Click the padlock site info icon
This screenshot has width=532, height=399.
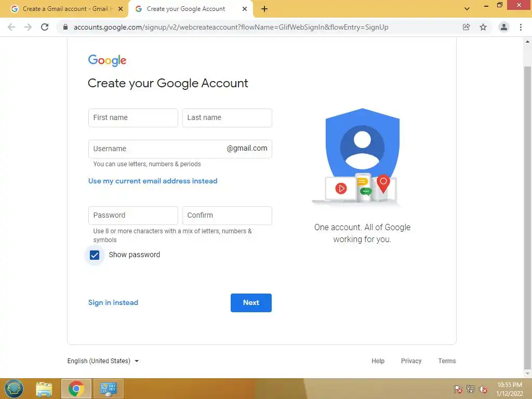pos(65,27)
